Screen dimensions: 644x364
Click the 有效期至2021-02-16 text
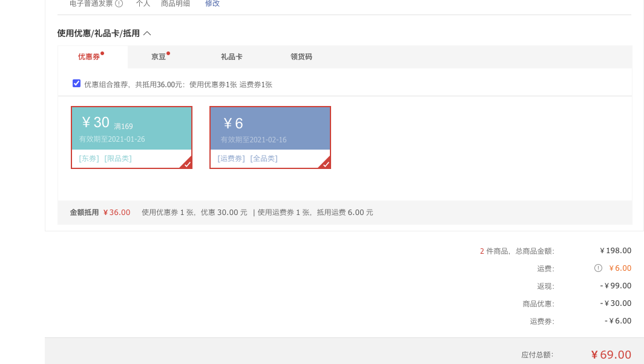(254, 140)
